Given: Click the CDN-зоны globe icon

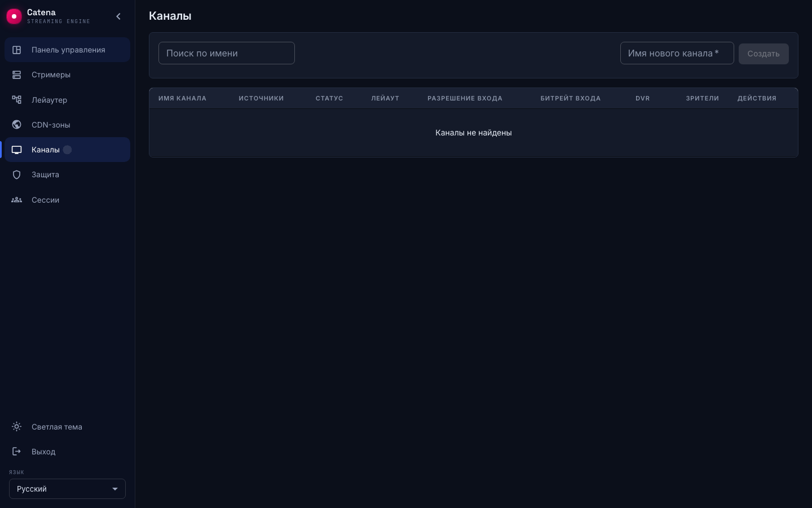Looking at the screenshot, I should tap(17, 125).
